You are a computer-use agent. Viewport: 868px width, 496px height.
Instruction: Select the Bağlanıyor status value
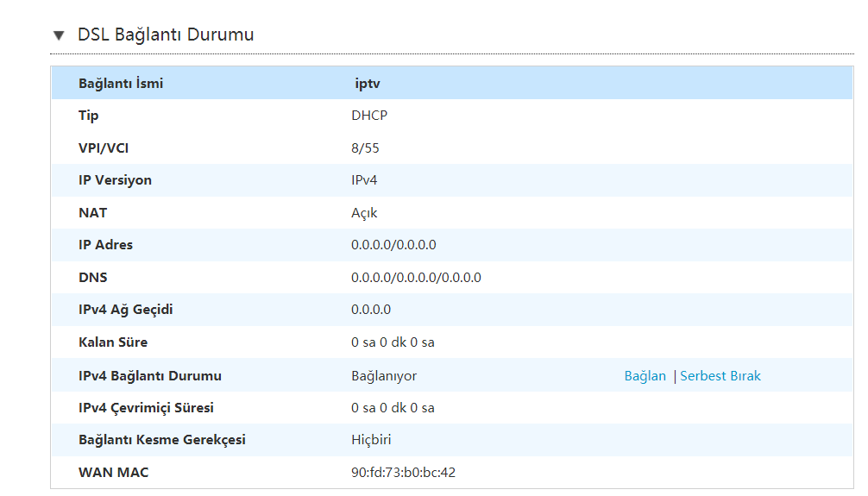coord(384,376)
